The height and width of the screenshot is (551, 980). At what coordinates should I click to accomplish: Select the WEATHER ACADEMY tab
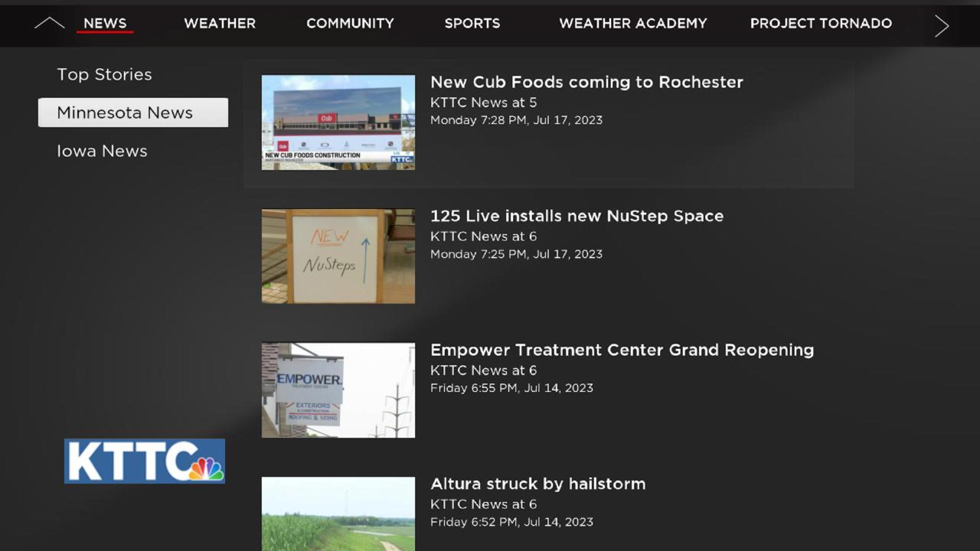point(633,24)
